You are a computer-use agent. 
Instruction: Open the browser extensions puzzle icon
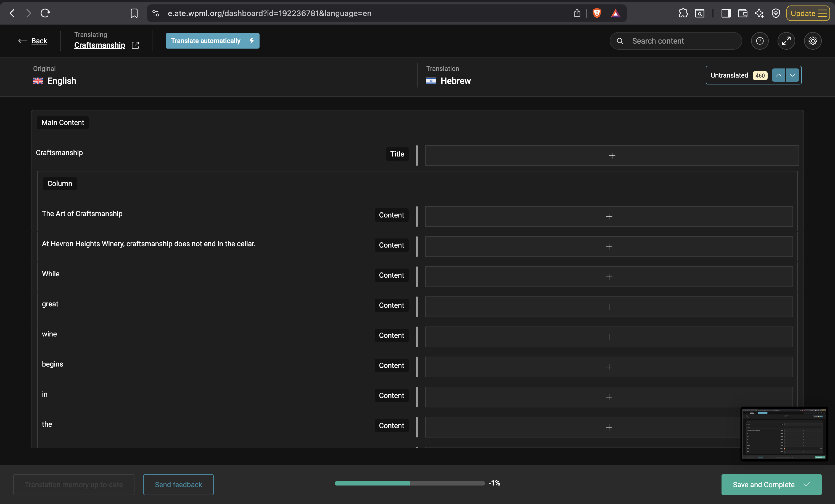coord(683,13)
